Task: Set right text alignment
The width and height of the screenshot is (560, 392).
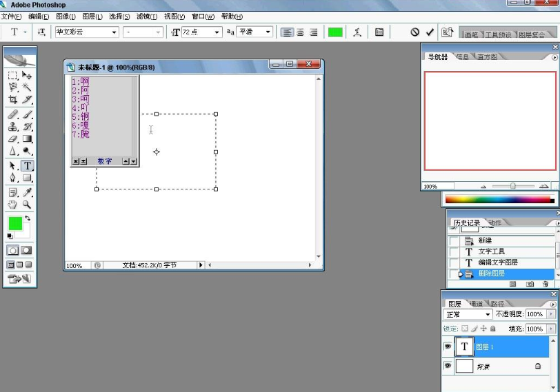Action: coord(313,32)
